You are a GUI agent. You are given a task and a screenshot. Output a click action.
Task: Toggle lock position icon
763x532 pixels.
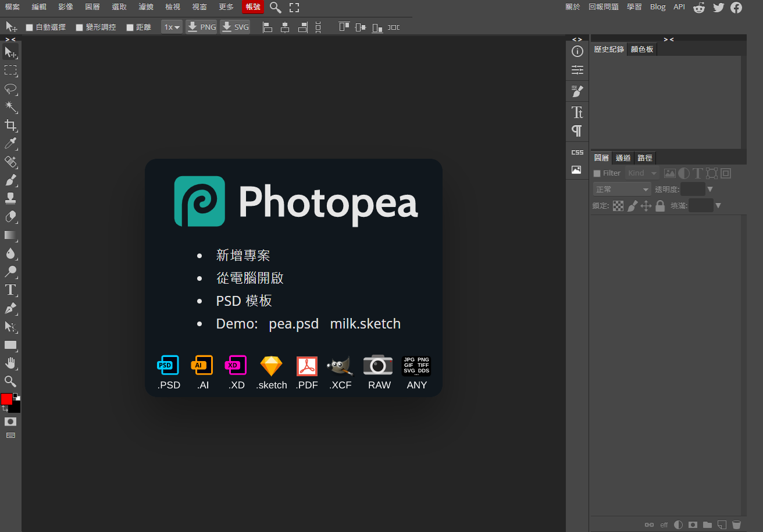[x=646, y=206]
